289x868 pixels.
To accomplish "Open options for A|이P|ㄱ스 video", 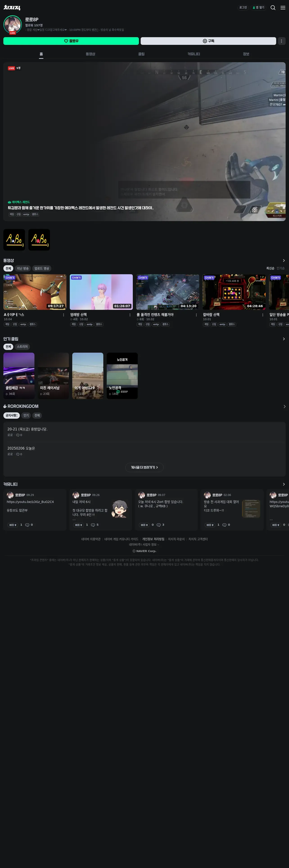I will coord(64,315).
